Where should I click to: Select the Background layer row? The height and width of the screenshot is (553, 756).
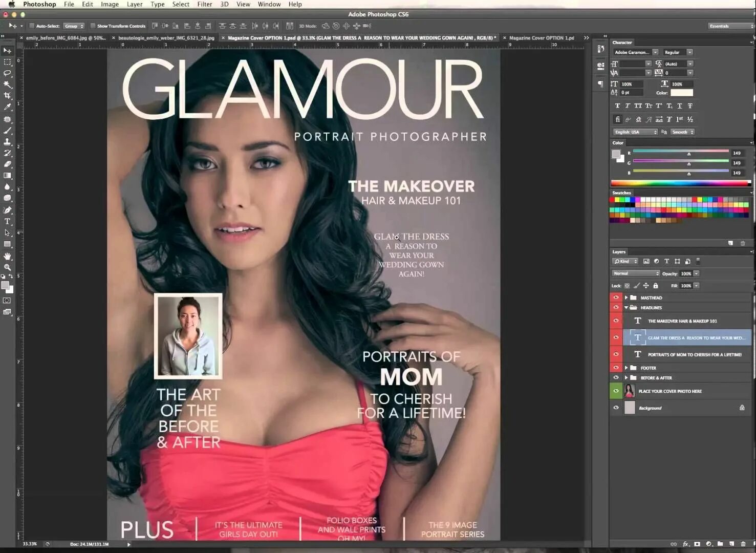(x=681, y=408)
